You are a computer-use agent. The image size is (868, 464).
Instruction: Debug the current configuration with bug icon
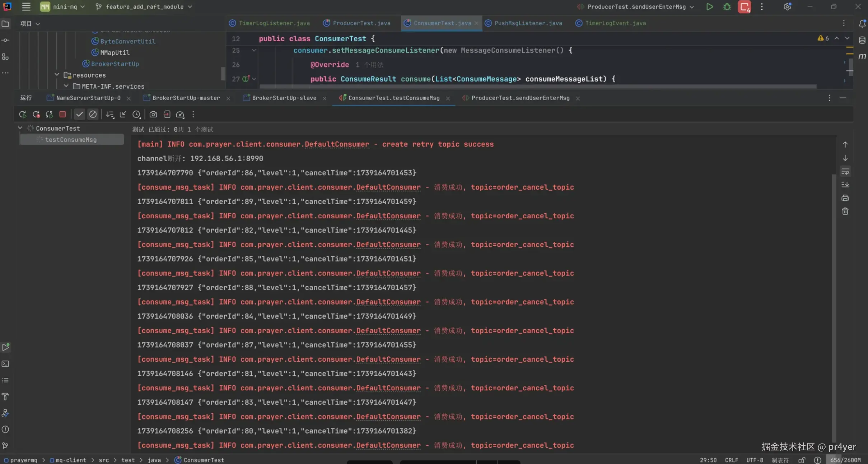[x=727, y=7]
